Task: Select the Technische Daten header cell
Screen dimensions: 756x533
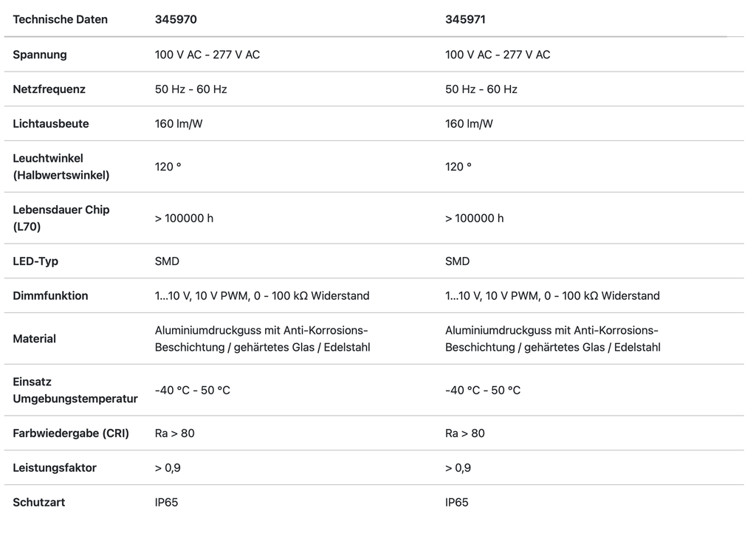Action: pyautogui.click(x=61, y=19)
